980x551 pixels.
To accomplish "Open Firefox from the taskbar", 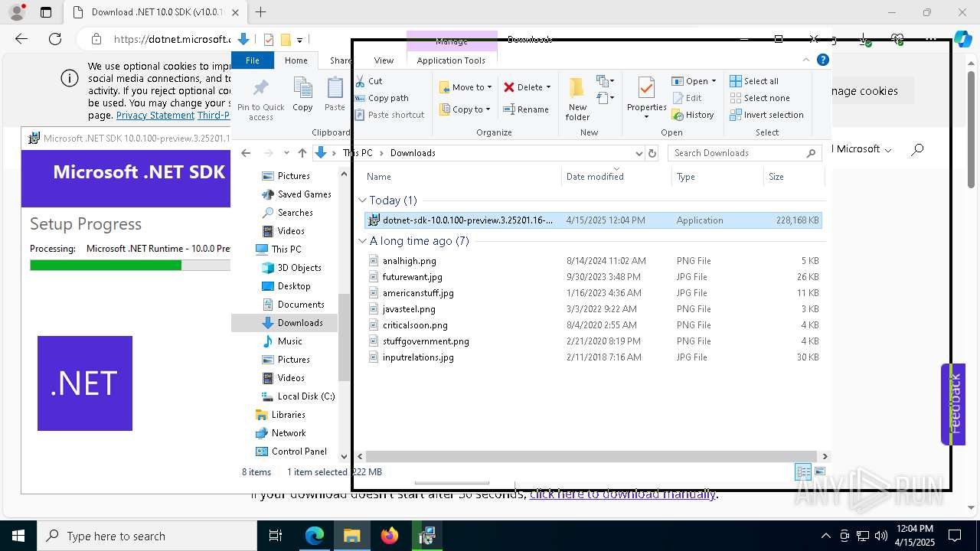I will pyautogui.click(x=390, y=536).
